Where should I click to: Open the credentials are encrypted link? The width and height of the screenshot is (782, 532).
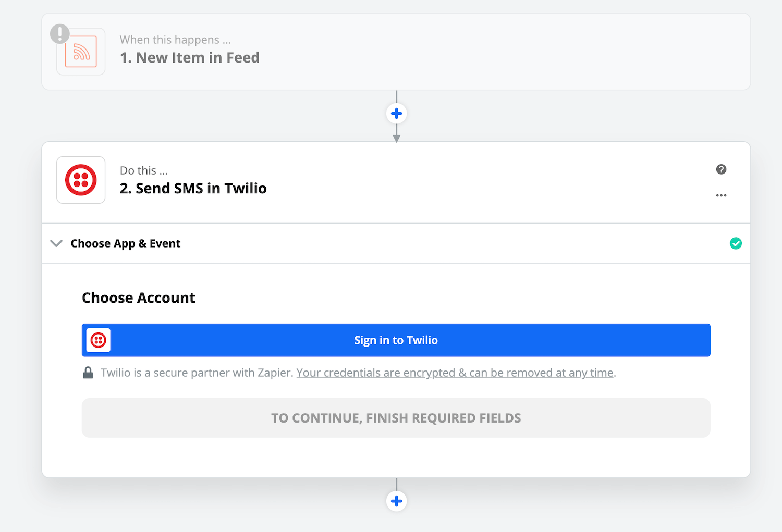(x=455, y=373)
